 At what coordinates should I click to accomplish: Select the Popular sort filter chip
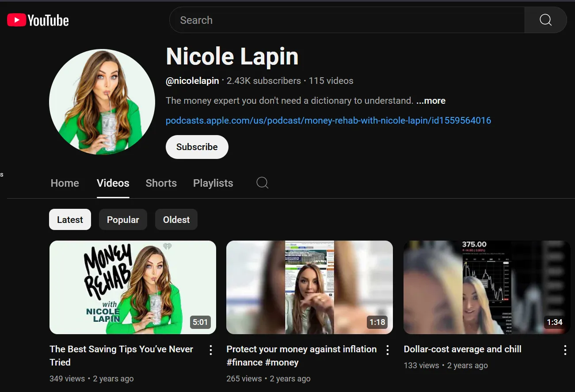pyautogui.click(x=123, y=219)
